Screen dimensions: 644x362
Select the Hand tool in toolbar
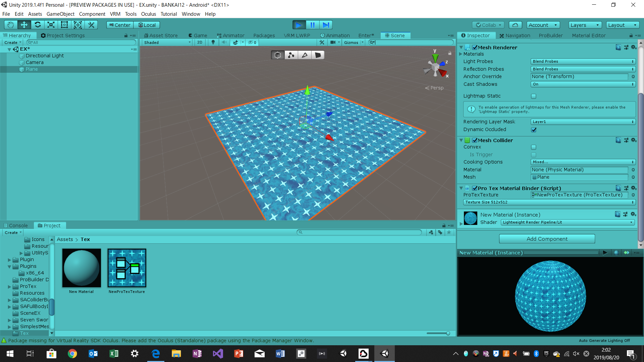(x=10, y=25)
